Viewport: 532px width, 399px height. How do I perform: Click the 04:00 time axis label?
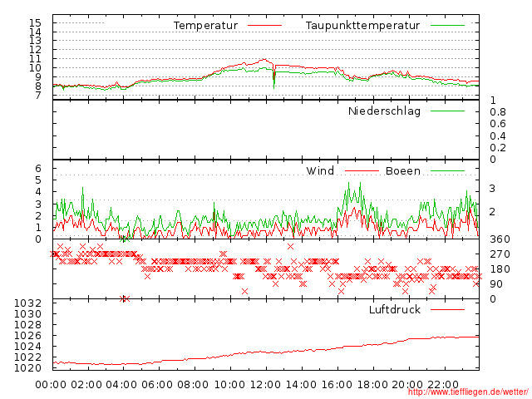click(122, 385)
